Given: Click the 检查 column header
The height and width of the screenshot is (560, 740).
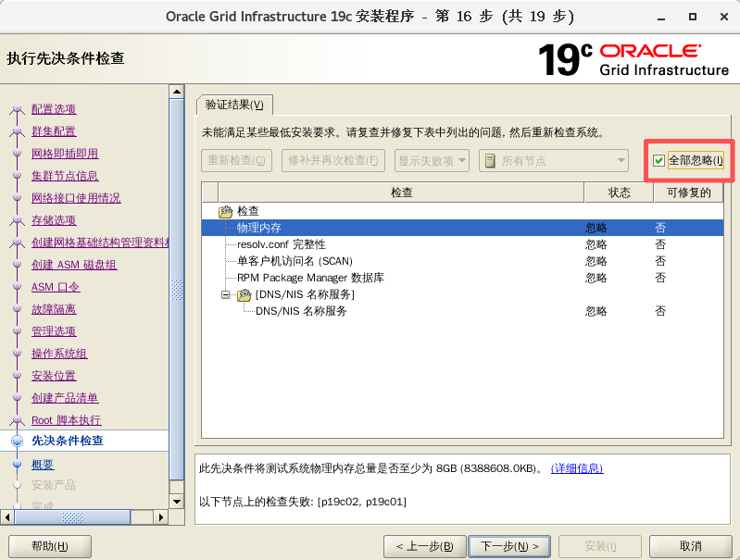Looking at the screenshot, I should (x=402, y=193).
